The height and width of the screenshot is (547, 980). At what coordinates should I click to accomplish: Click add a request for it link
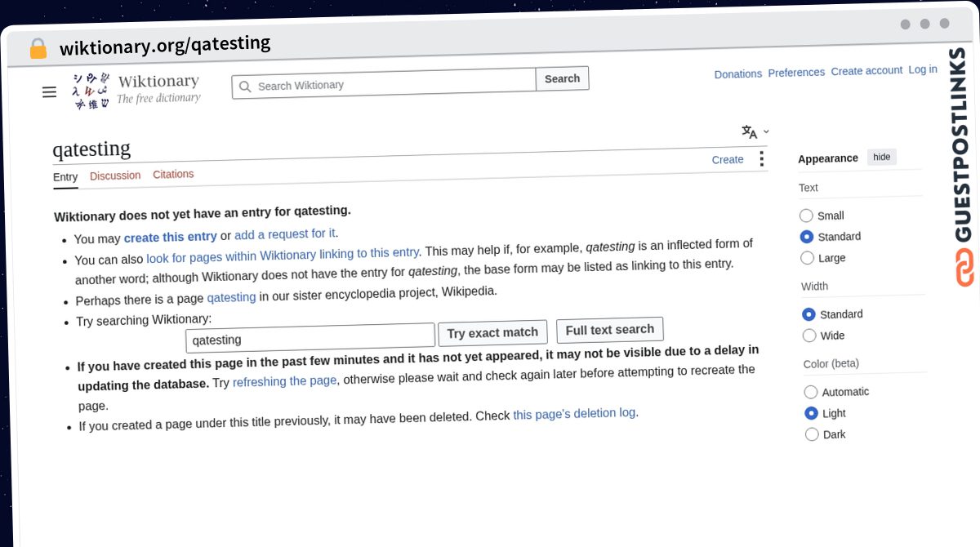pyautogui.click(x=284, y=234)
